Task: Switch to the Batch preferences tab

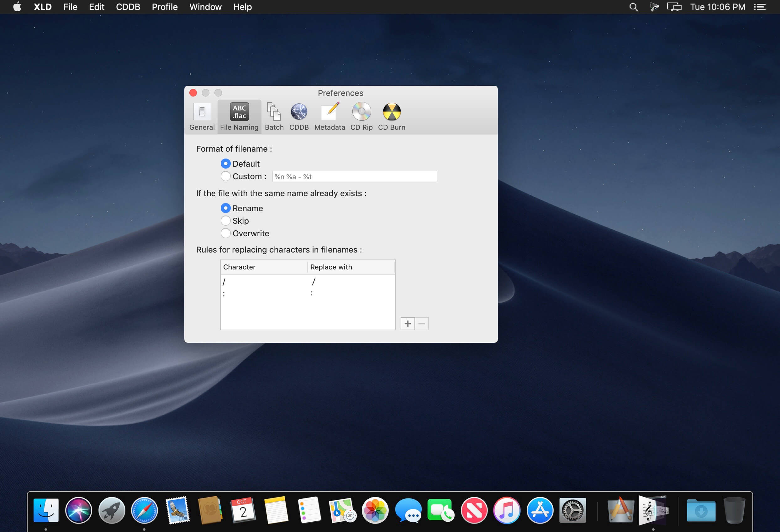Action: tap(273, 116)
